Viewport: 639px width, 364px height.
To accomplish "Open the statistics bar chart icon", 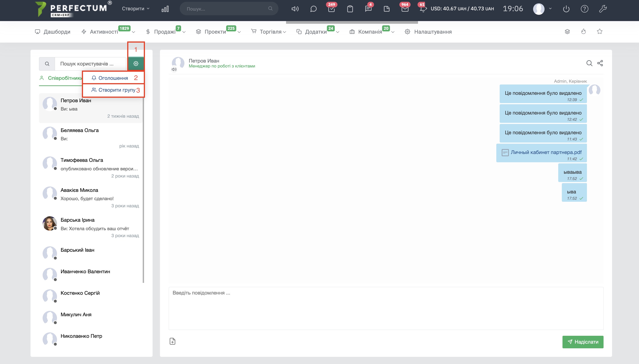I will tap(165, 9).
